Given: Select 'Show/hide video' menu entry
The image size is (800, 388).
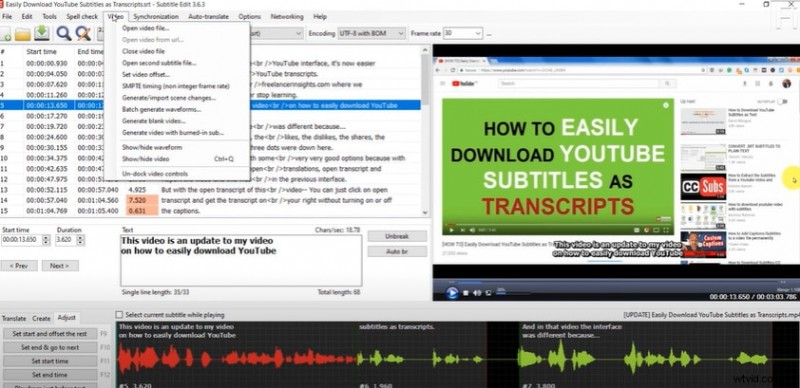Looking at the screenshot, I should pyautogui.click(x=177, y=159).
